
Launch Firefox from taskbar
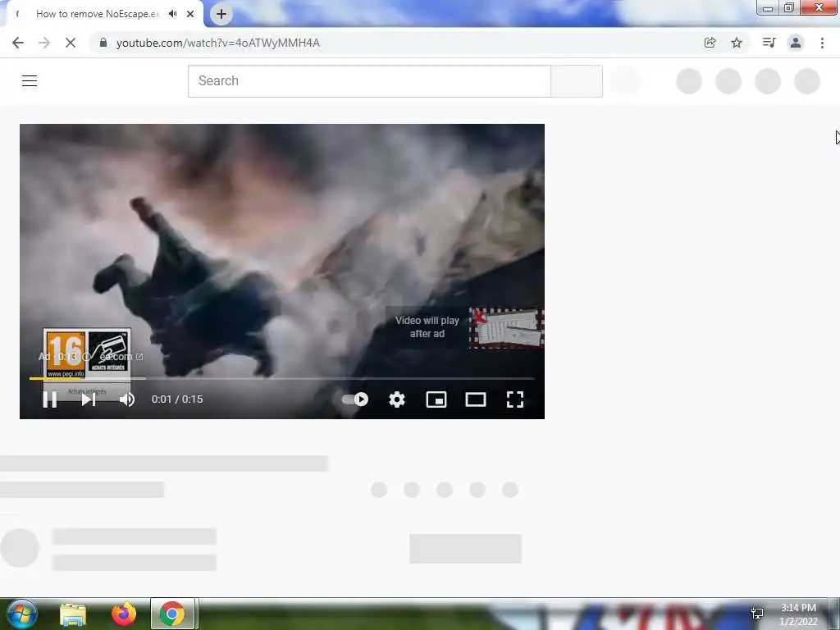click(x=124, y=614)
